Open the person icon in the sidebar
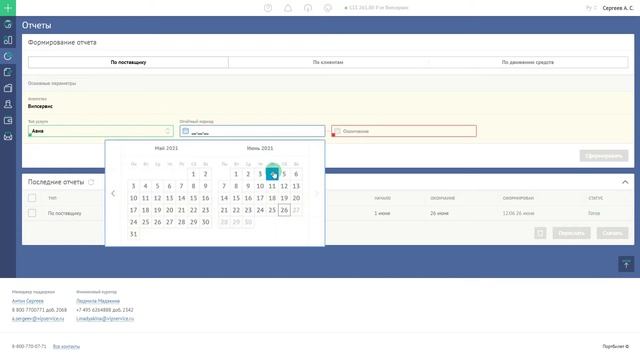The image size is (640, 360). 8,104
